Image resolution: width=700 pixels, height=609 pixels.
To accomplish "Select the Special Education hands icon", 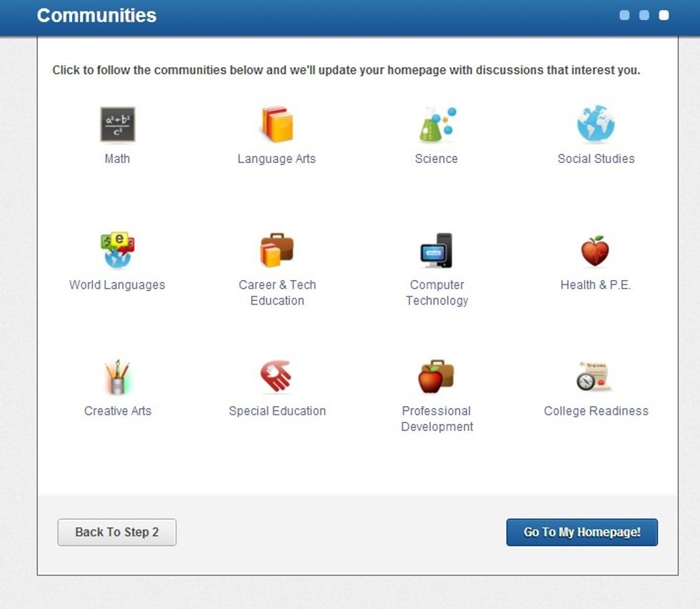I will pos(276,376).
